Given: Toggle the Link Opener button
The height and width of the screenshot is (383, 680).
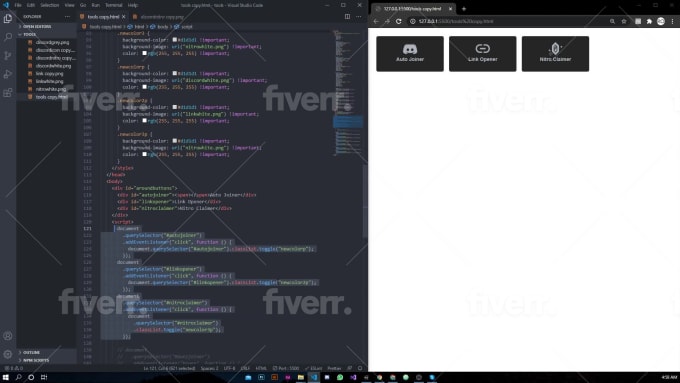Looking at the screenshot, I should [483, 54].
